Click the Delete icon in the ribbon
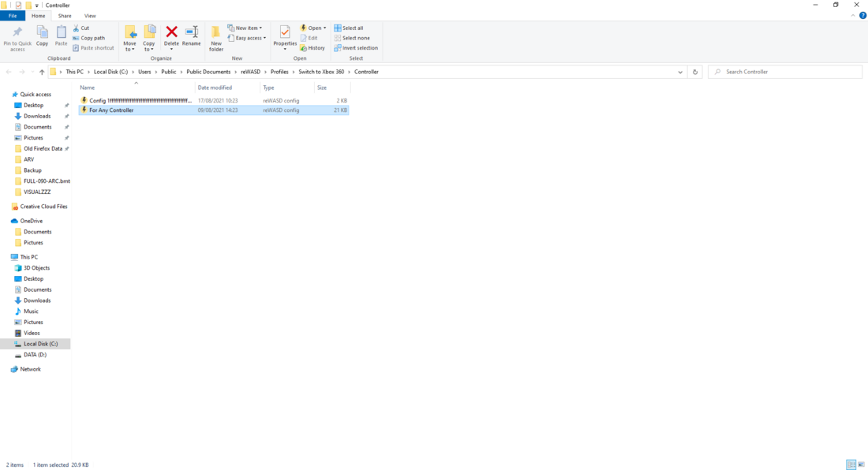This screenshot has height=470, width=868. coord(171,35)
